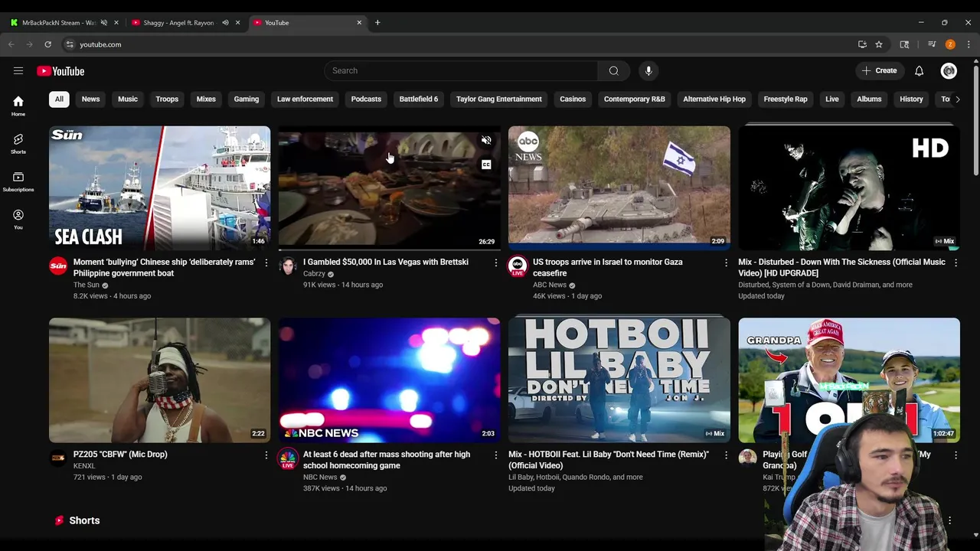Select the Music filter chip
The width and height of the screenshot is (980, 551).
pos(128,99)
